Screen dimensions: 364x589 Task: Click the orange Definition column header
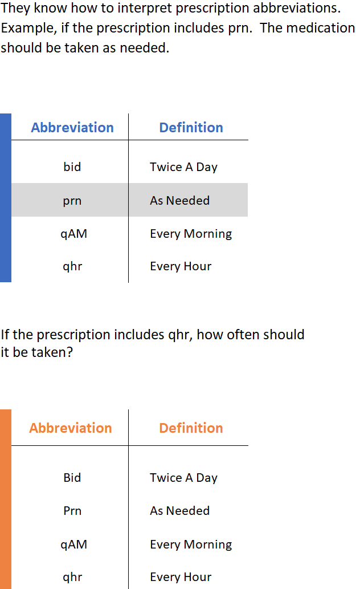click(191, 428)
